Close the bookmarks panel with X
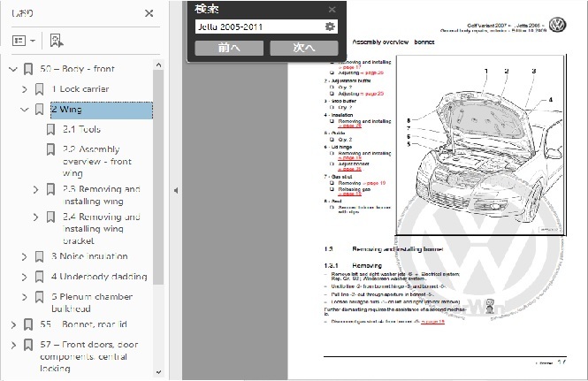 coord(149,13)
